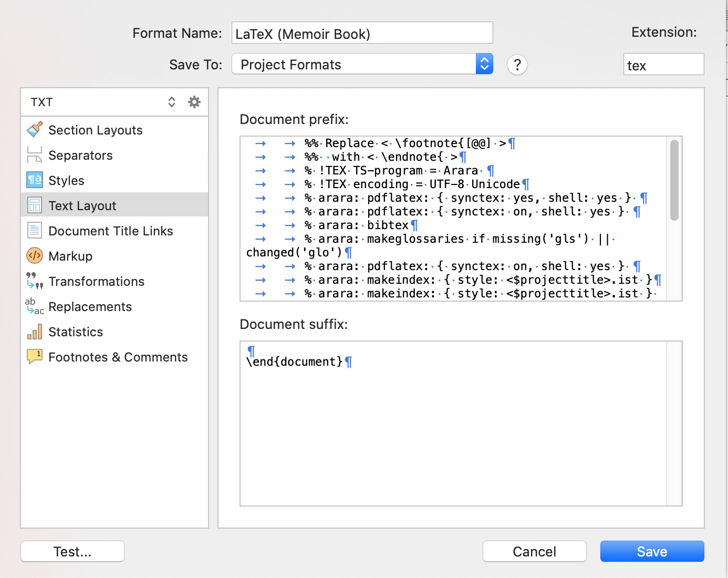Open the Project Formats combo box stepper
The height and width of the screenshot is (578, 728).
click(x=484, y=64)
